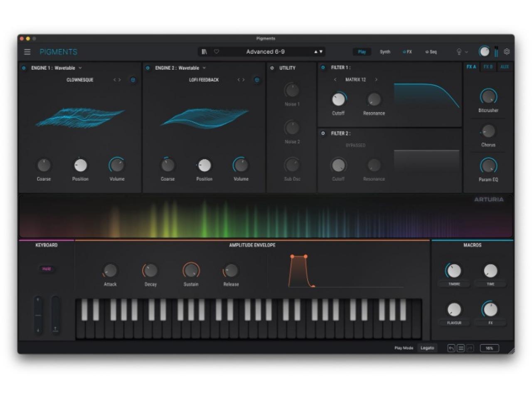Mark the preset as favorite with heart icon
This screenshot has height=399, width=532.
(217, 52)
